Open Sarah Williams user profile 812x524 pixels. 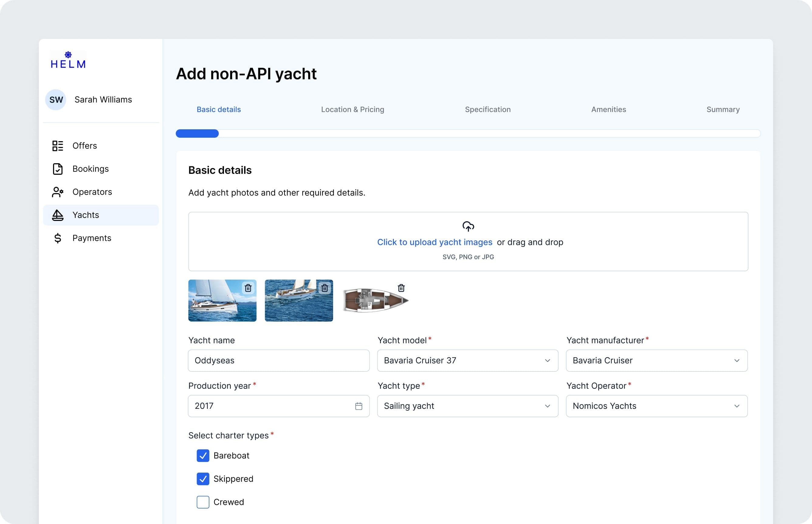point(103,100)
